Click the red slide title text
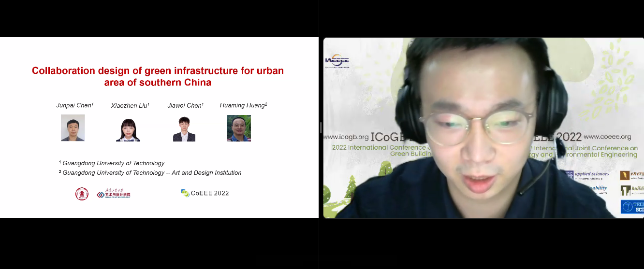Screen dimensions: 644x269 point(158,76)
